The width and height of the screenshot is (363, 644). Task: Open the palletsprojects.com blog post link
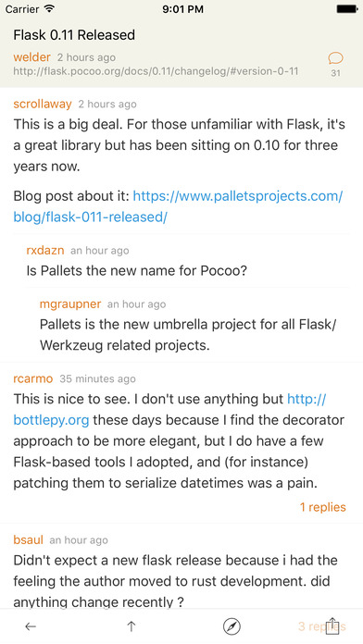click(178, 206)
